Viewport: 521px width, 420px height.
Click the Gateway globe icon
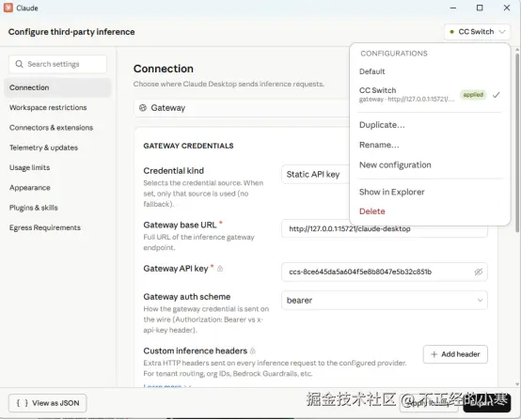click(x=143, y=107)
